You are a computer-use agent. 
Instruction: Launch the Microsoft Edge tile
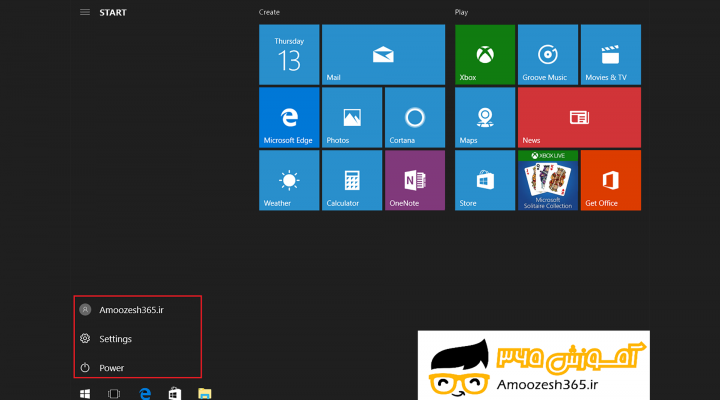(x=289, y=118)
